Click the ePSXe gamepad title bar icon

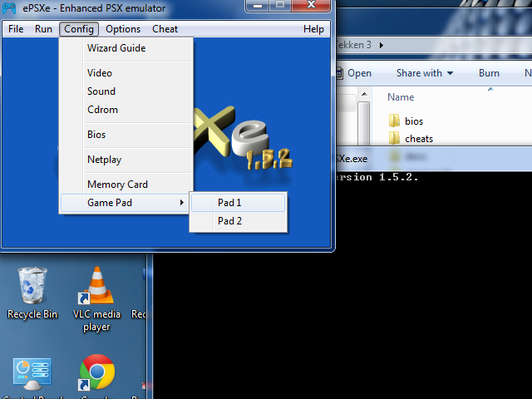[9, 7]
